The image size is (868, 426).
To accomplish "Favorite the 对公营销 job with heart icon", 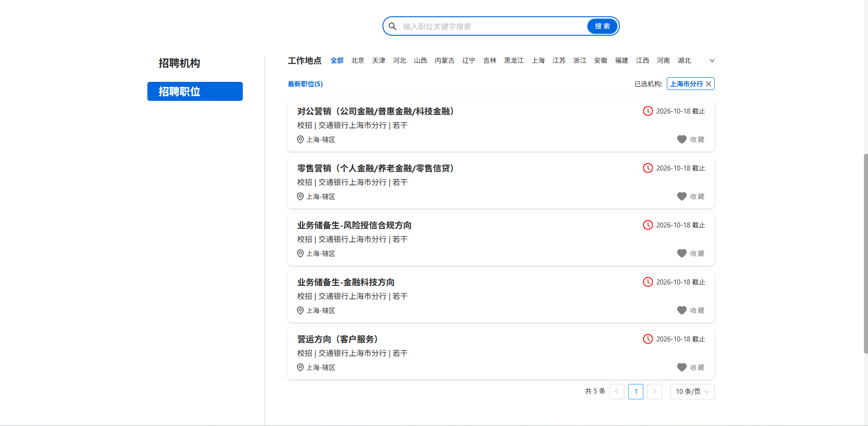I will (682, 139).
